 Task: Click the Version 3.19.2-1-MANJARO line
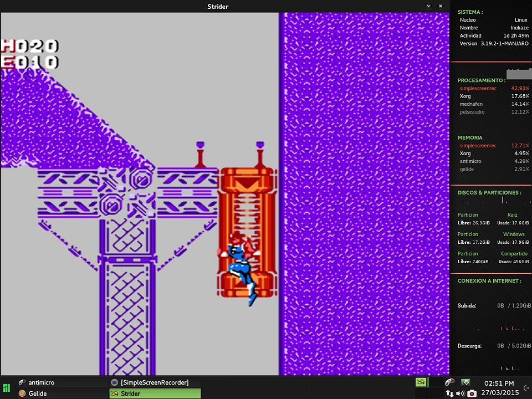pyautogui.click(x=494, y=43)
